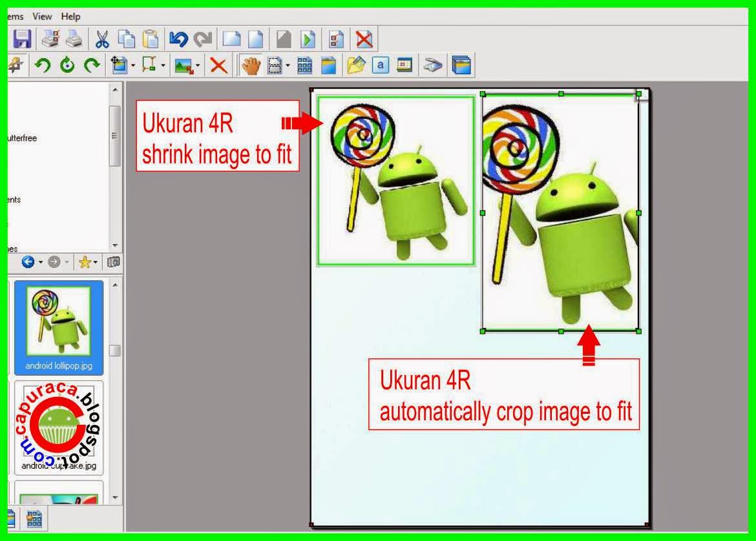Open dropdown arrow next to image resize tool
Image resolution: width=756 pixels, height=541 pixels.
(198, 65)
